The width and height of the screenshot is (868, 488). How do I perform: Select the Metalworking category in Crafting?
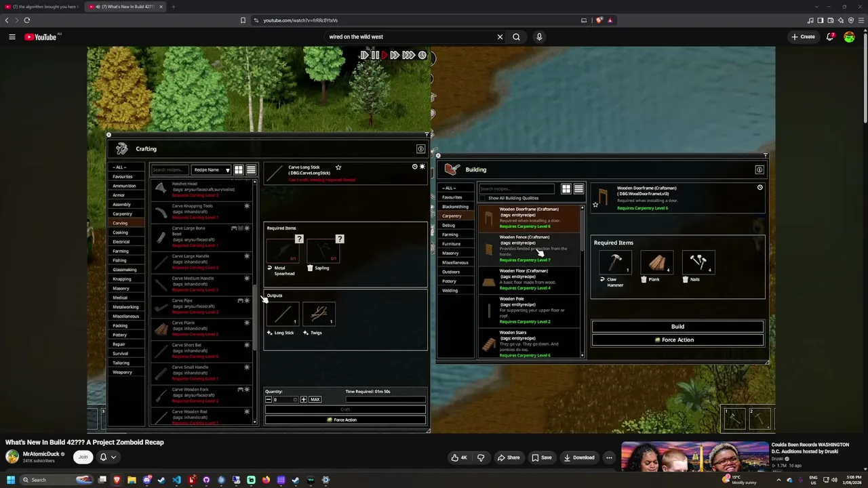(125, 307)
